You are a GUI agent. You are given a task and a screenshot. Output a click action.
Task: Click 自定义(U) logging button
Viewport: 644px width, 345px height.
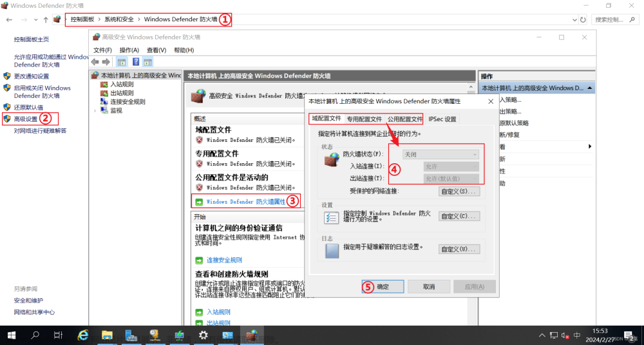tap(459, 249)
